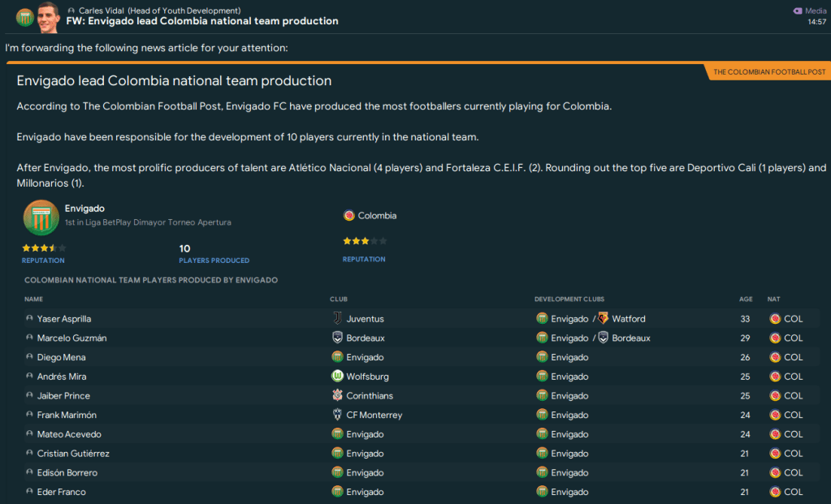Click the Watford crest in development clubs
Screen dimensions: 831x504
tap(603, 319)
